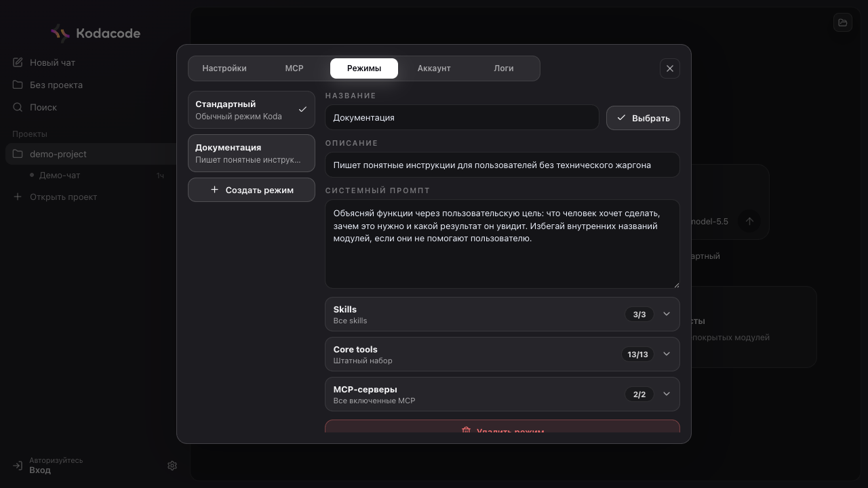Click the Штатный набор subtitle

coord(363,361)
